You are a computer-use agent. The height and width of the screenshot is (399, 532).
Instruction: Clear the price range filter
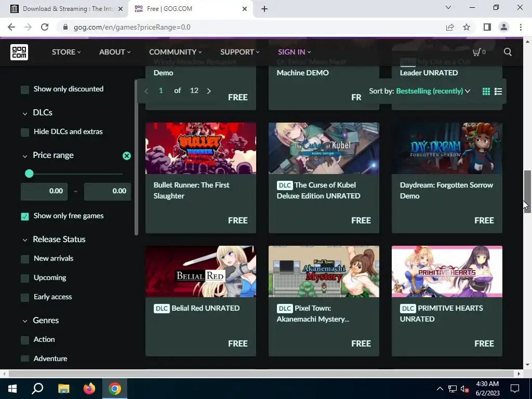(x=127, y=156)
